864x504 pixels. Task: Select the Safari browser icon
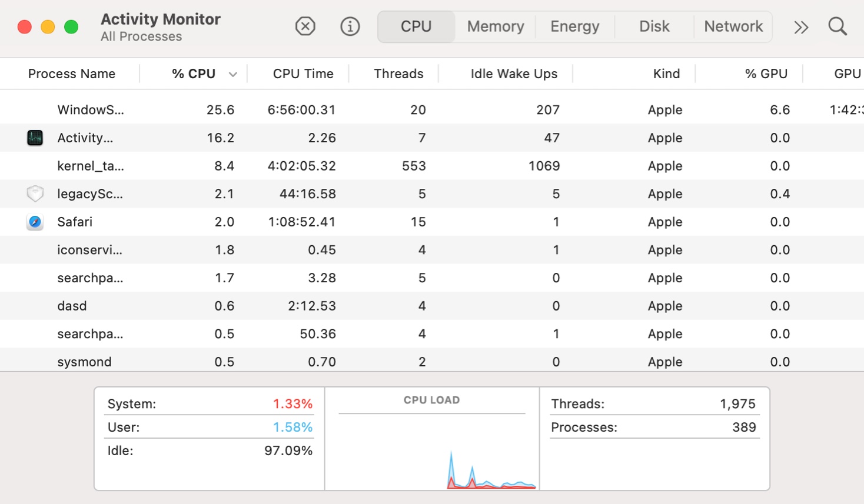click(x=35, y=222)
